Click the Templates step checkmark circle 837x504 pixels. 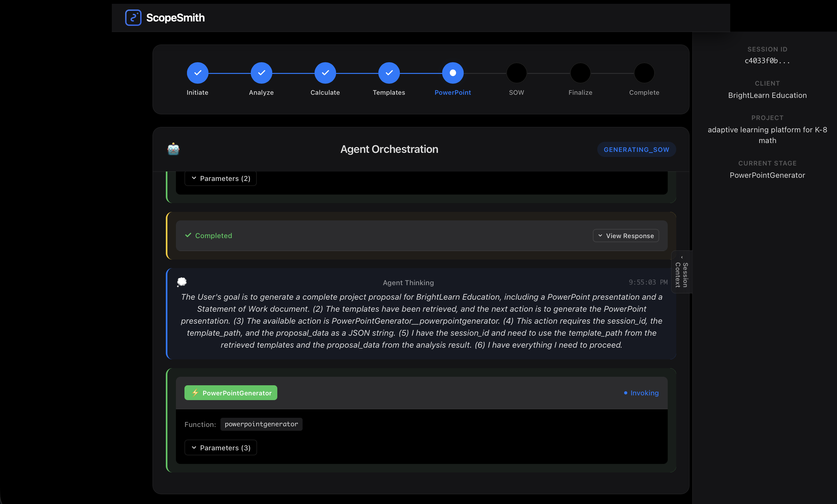389,73
